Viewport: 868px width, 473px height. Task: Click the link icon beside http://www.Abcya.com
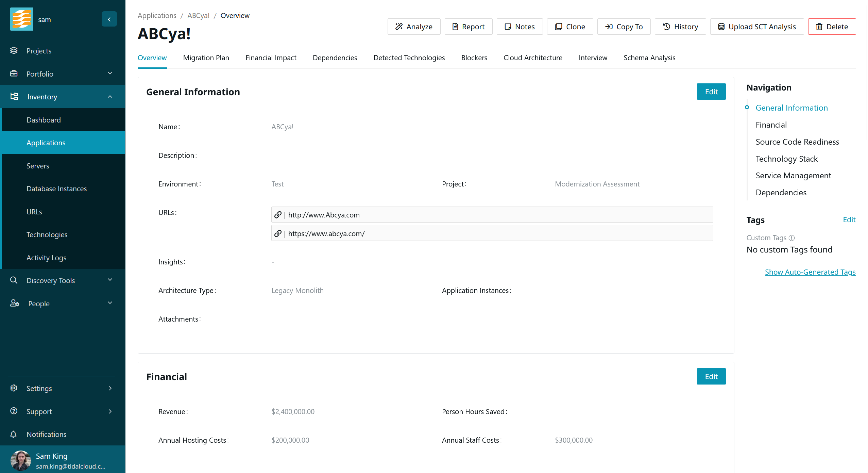click(x=278, y=215)
